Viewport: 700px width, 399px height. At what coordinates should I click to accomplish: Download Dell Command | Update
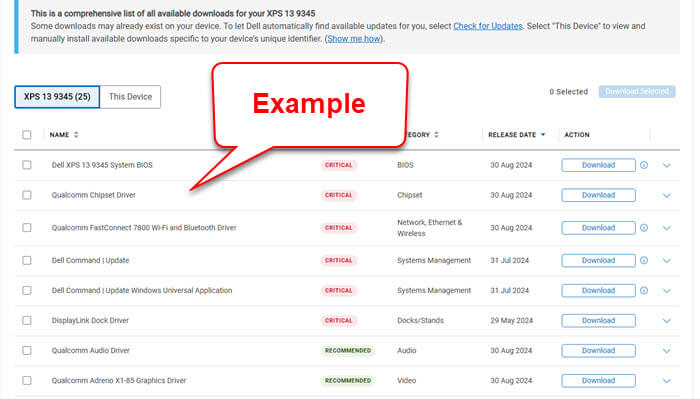598,260
